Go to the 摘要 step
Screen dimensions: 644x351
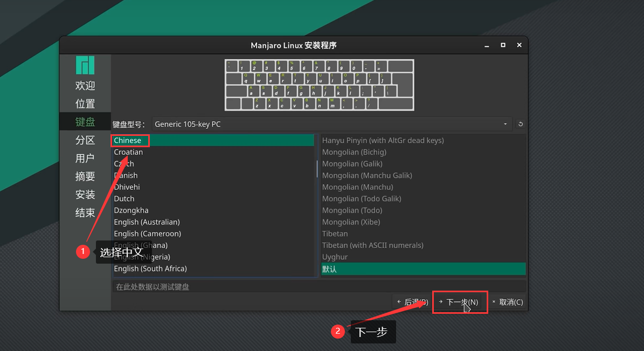tap(85, 176)
